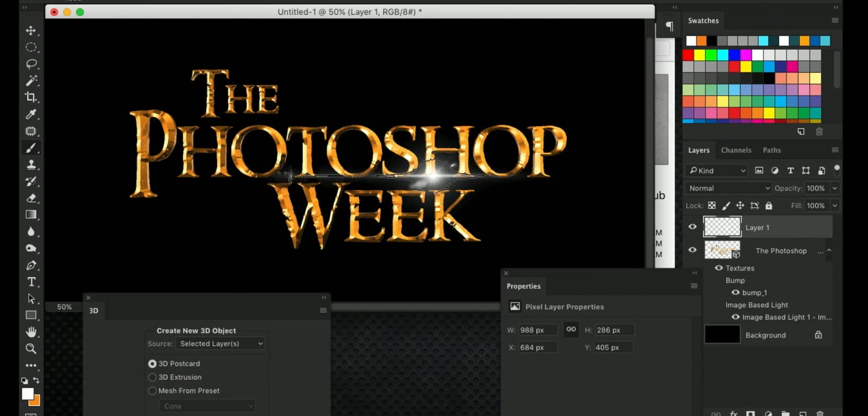868x416 pixels.
Task: Toggle layer filtering switch on or off
Action: pyautogui.click(x=837, y=170)
